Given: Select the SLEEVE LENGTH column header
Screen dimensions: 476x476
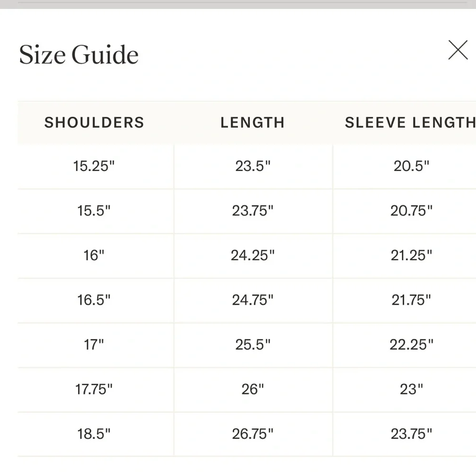Looking at the screenshot, I should 410,122.
